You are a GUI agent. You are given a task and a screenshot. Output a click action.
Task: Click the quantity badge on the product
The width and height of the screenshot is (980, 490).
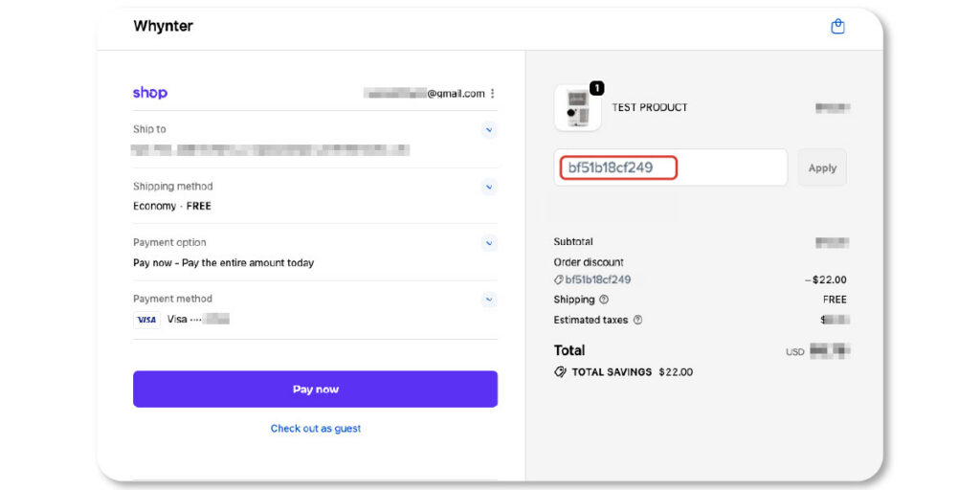(x=596, y=88)
